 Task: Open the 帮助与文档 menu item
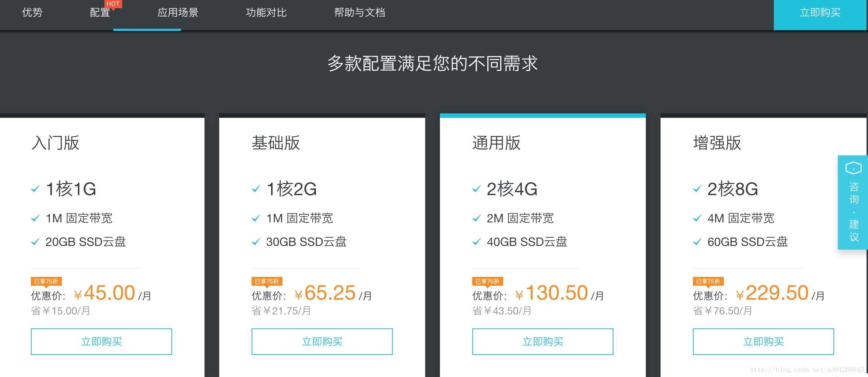pyautogui.click(x=359, y=13)
